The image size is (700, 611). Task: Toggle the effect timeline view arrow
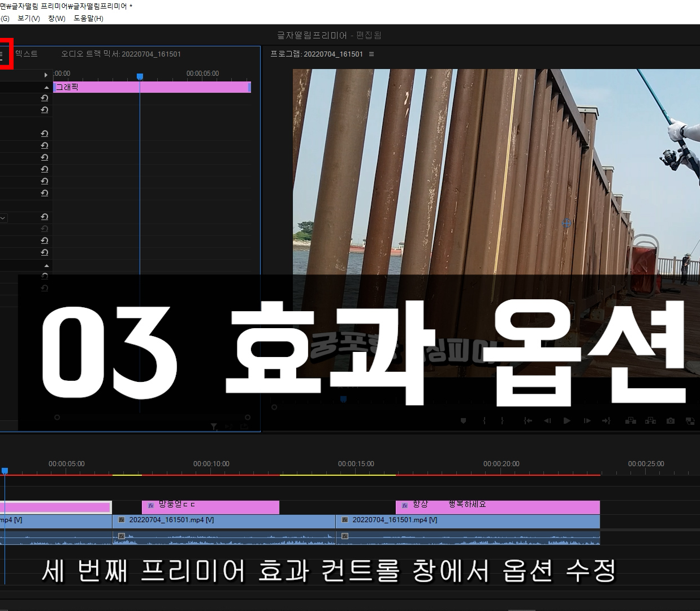pyautogui.click(x=46, y=75)
